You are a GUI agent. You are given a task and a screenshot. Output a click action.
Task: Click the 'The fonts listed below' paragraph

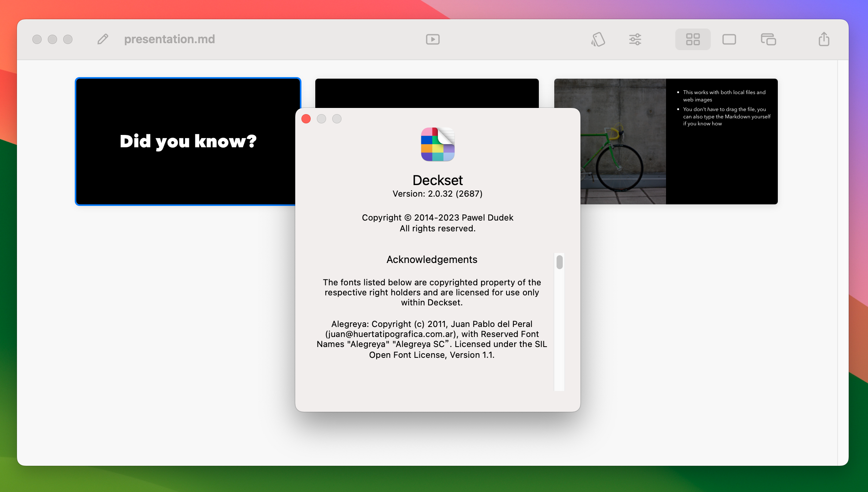(432, 292)
